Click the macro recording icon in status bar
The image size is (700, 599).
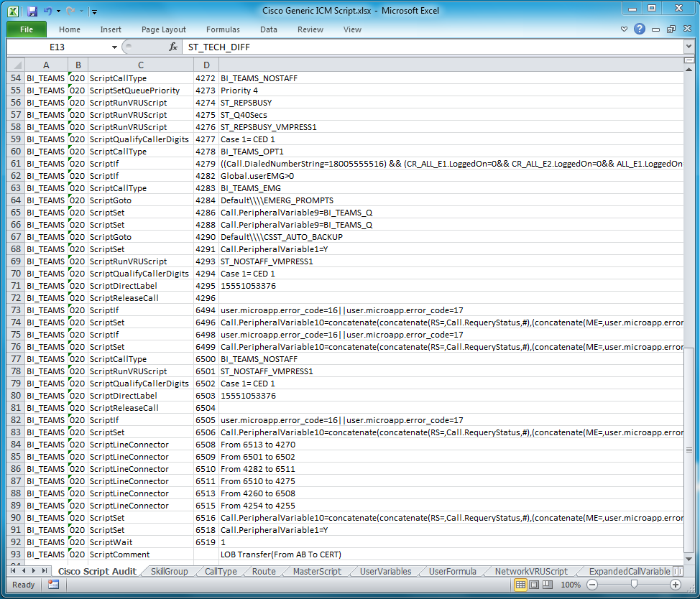(53, 585)
